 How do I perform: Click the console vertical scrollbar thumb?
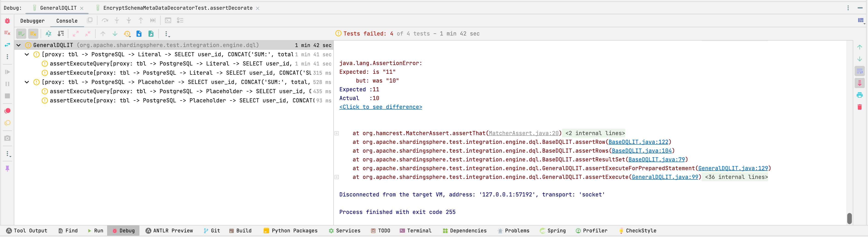pos(849,218)
